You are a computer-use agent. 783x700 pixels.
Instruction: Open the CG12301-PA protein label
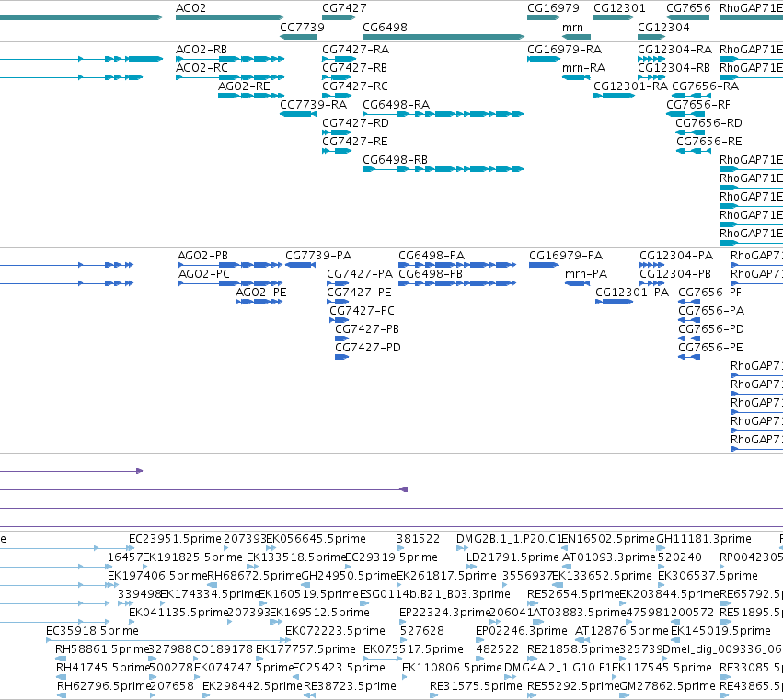[x=632, y=293]
